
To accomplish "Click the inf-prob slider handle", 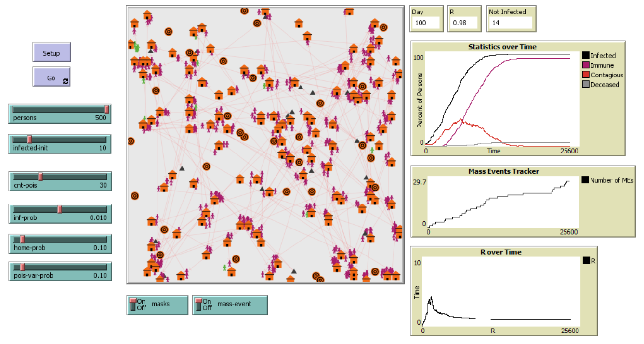I will click(x=60, y=209).
